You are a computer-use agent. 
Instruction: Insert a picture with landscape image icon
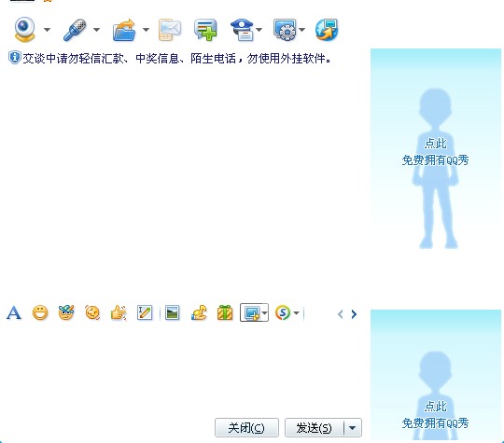point(173,312)
